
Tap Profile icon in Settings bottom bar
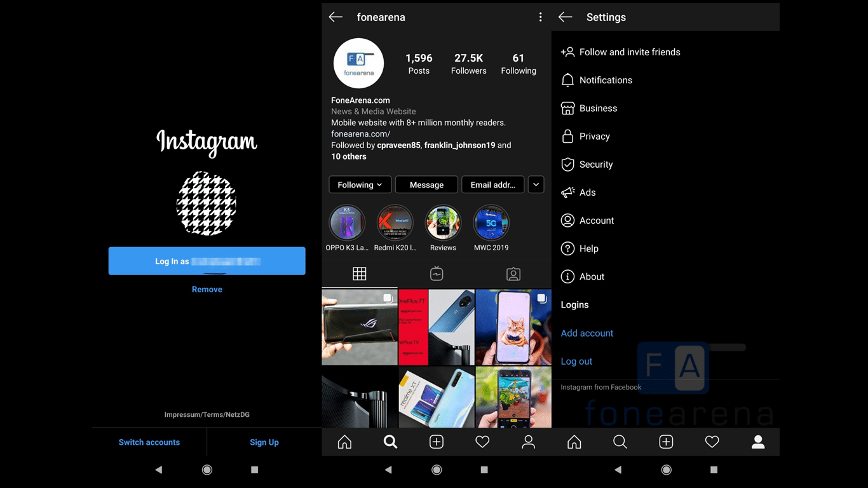tap(758, 442)
